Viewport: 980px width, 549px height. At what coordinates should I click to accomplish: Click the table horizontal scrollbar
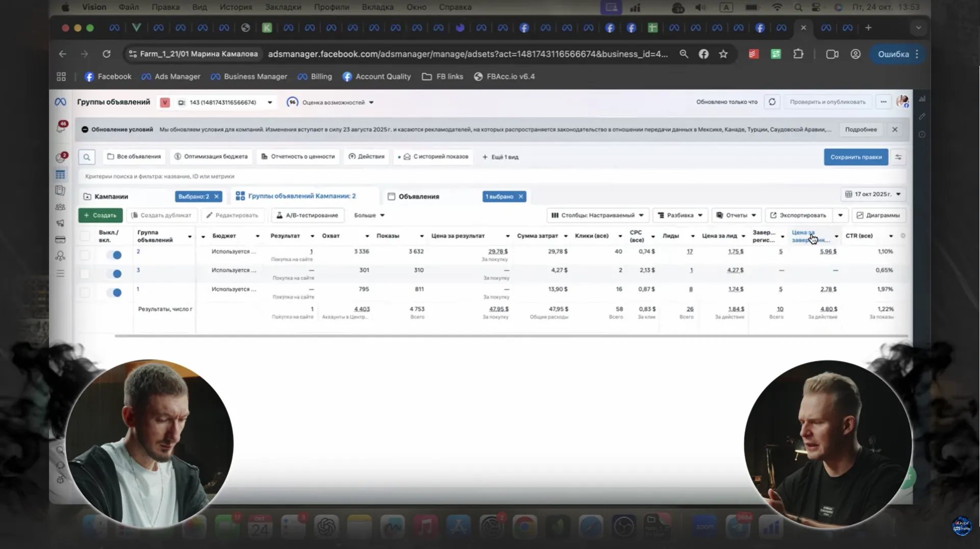click(511, 336)
